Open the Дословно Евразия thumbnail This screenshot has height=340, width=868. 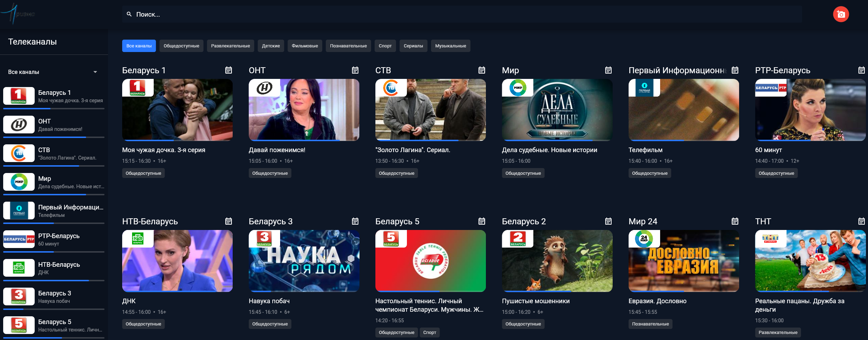tap(684, 261)
